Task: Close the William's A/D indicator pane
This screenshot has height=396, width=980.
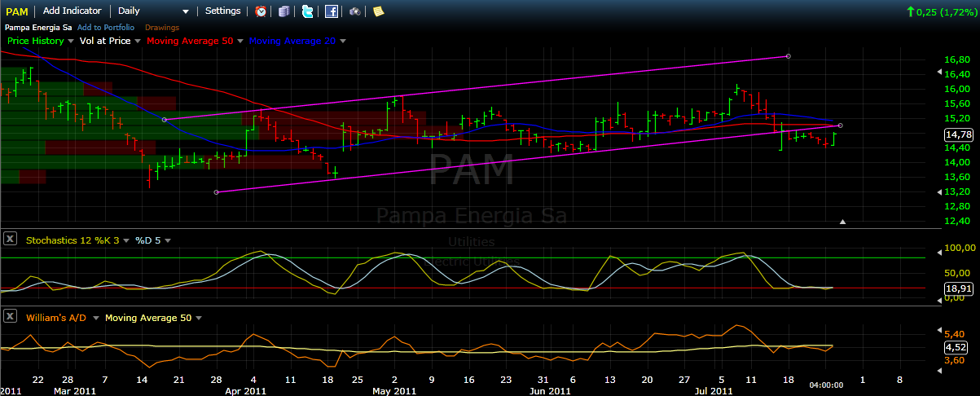Action: [10, 316]
